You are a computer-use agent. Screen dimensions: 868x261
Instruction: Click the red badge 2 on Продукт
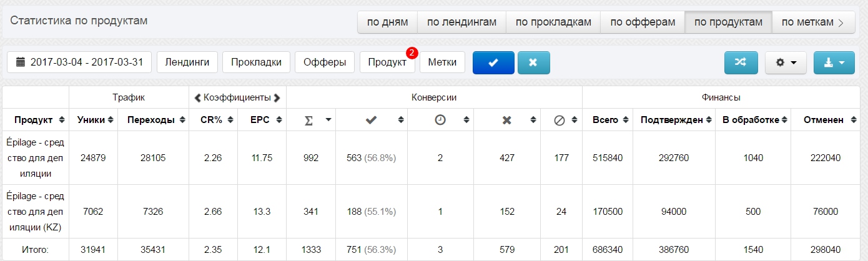click(x=412, y=53)
